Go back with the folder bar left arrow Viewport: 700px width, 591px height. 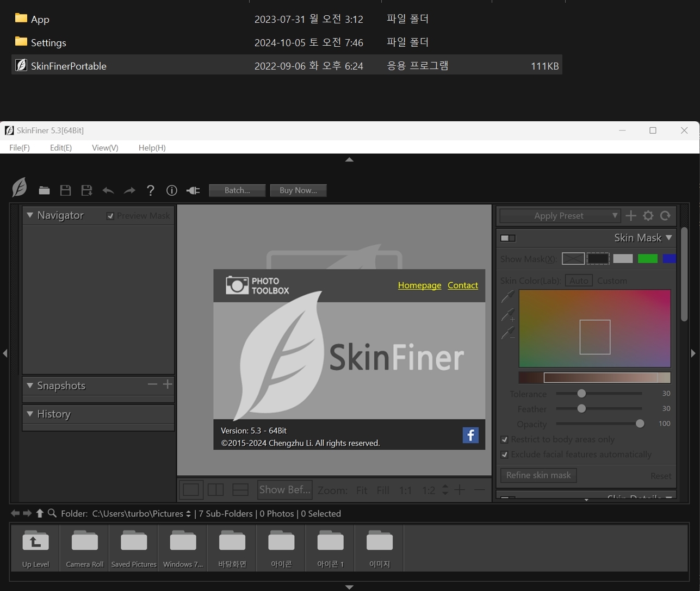coord(15,513)
